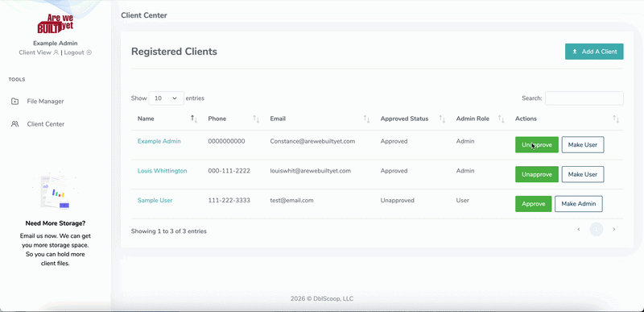
Task: Open Client Center in the sidebar
Action: pyautogui.click(x=46, y=123)
